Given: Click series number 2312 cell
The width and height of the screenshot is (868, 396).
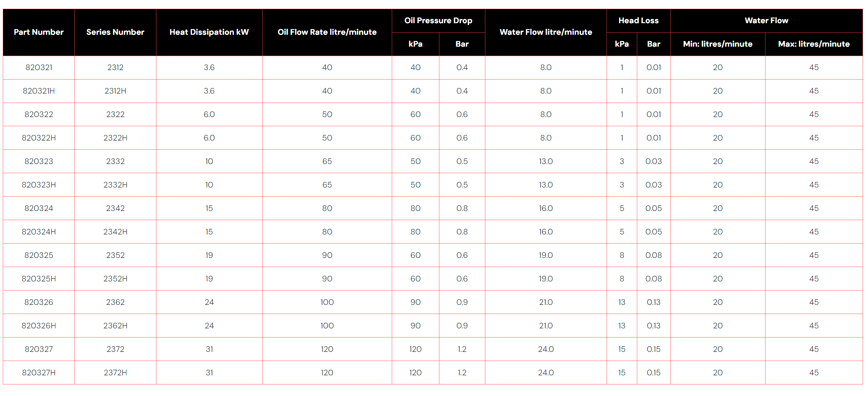Looking at the screenshot, I should 115,68.
